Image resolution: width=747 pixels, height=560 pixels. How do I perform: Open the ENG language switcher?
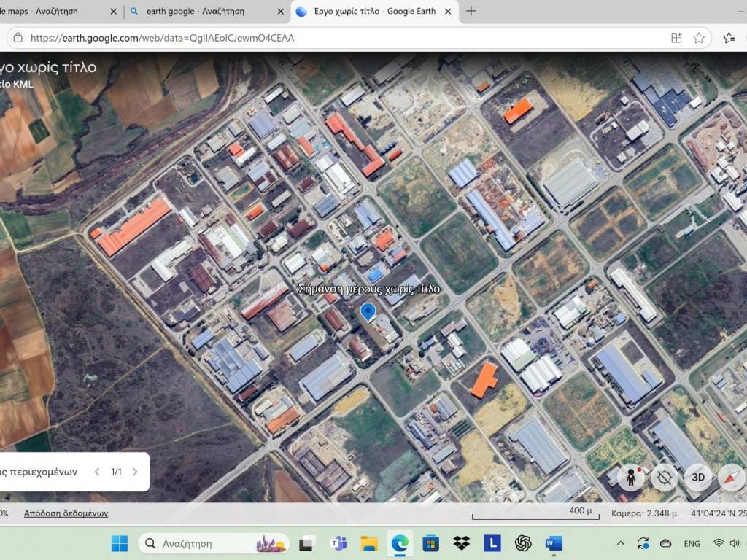click(692, 544)
